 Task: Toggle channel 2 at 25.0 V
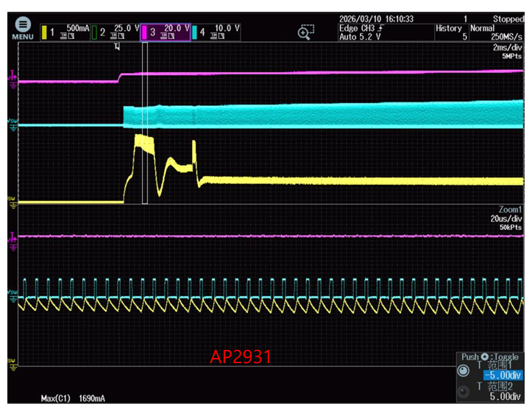[117, 32]
